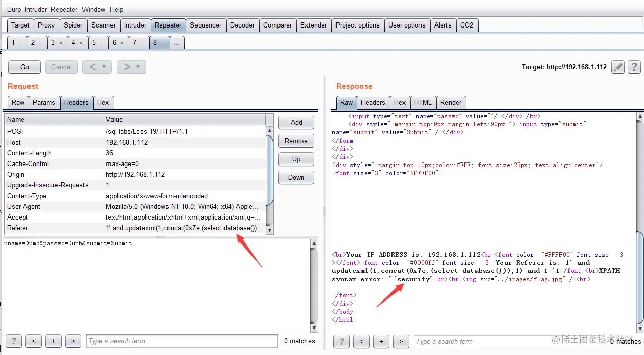
Task: Expand the back history dropdown arrow
Action: [x=105, y=67]
